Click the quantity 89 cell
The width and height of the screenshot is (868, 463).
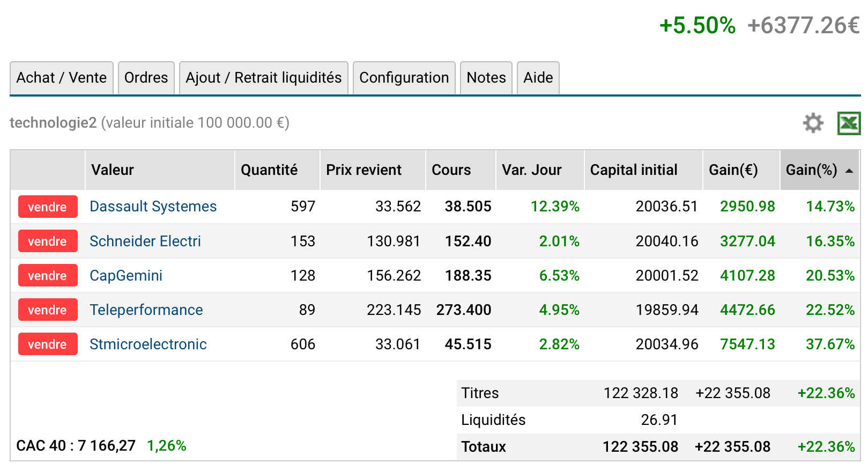[307, 310]
